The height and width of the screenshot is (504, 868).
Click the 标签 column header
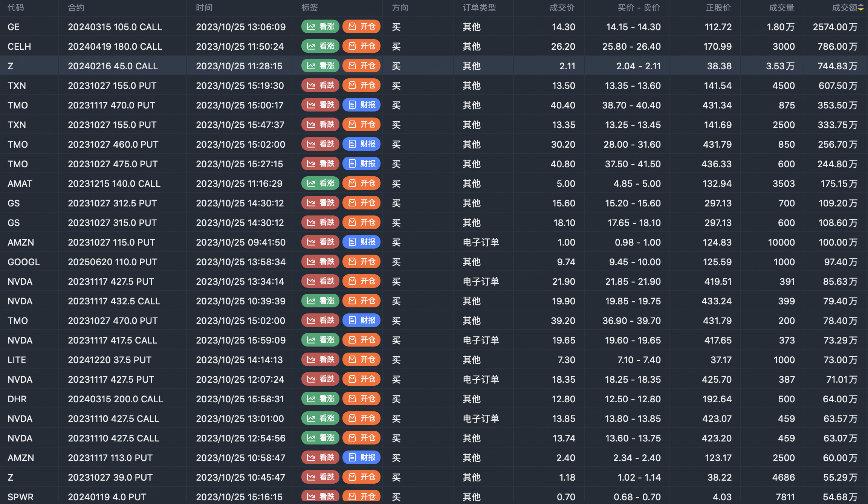tap(310, 8)
